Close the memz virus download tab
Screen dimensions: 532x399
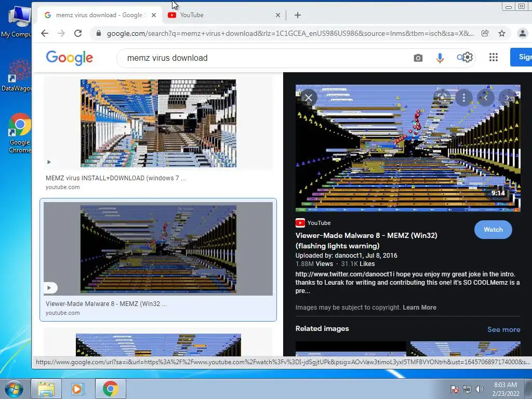tap(154, 15)
